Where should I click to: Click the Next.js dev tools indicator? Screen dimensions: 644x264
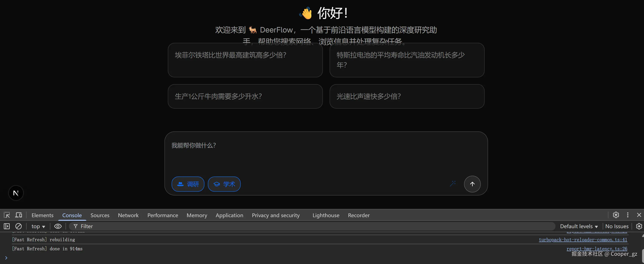(16, 193)
